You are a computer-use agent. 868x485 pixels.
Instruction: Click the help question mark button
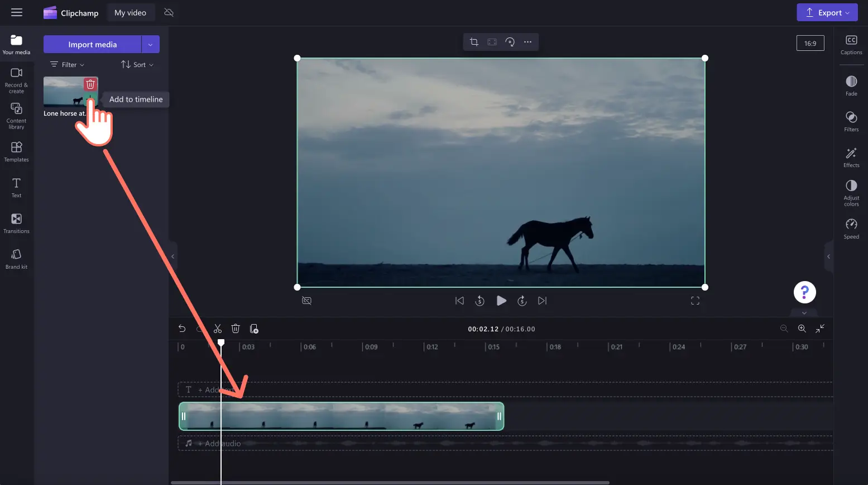[804, 292]
